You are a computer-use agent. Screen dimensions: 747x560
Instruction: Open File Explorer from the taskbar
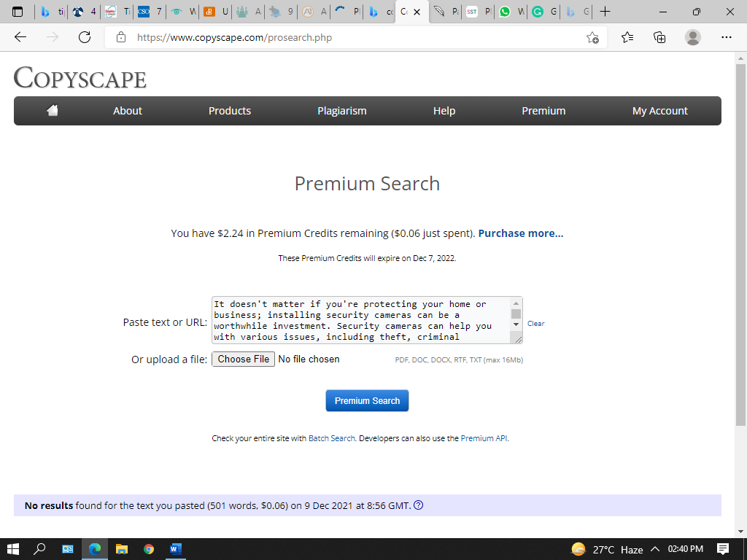pos(122,549)
